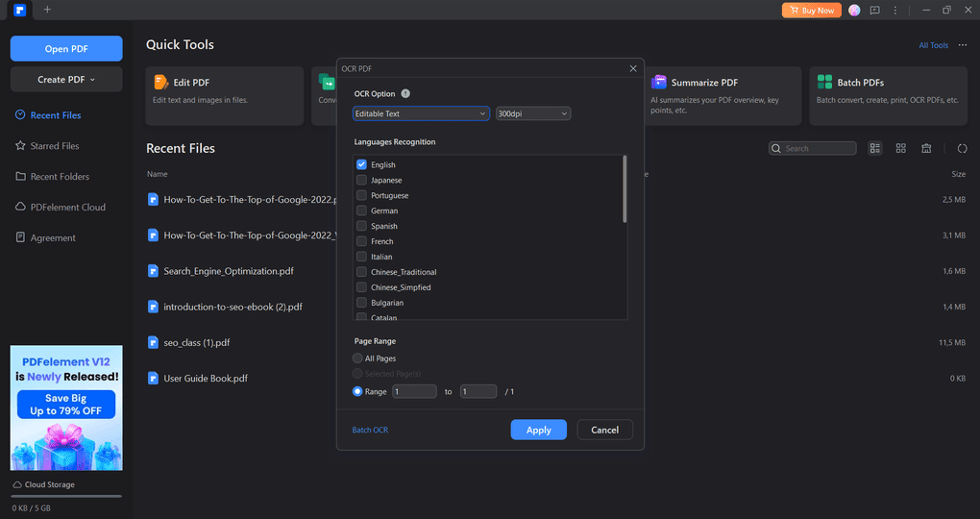The height and width of the screenshot is (519, 980).
Task: Click the clear recent files icon next to grid view
Action: (926, 148)
